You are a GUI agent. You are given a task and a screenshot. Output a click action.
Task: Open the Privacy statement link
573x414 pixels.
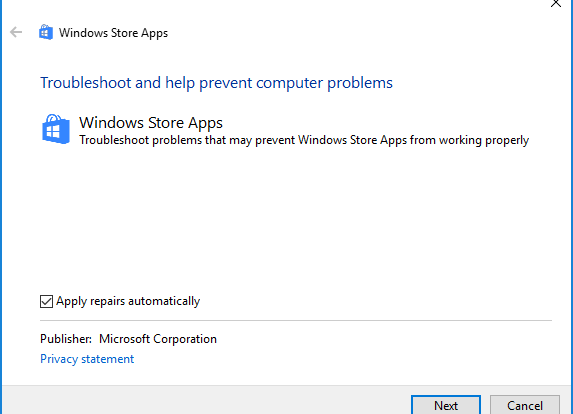pos(87,359)
